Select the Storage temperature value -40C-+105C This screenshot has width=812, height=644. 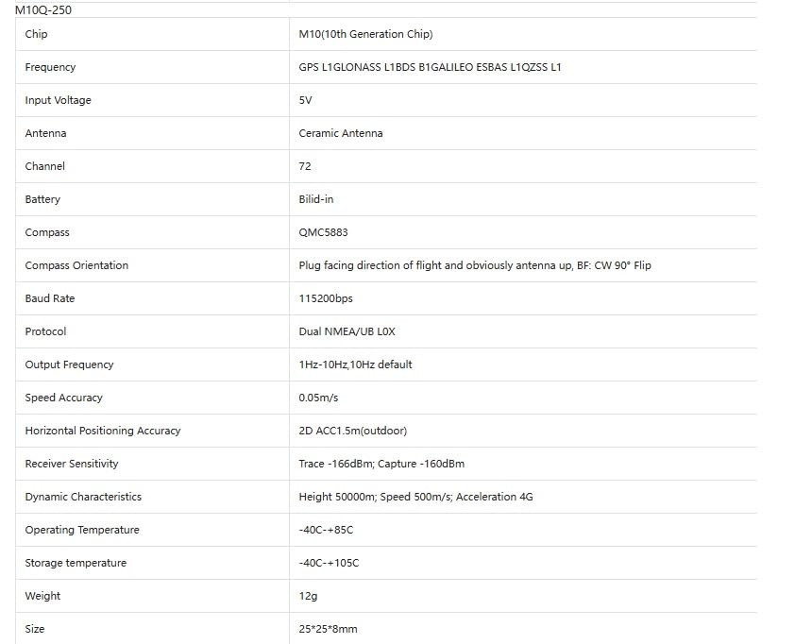pos(329,563)
